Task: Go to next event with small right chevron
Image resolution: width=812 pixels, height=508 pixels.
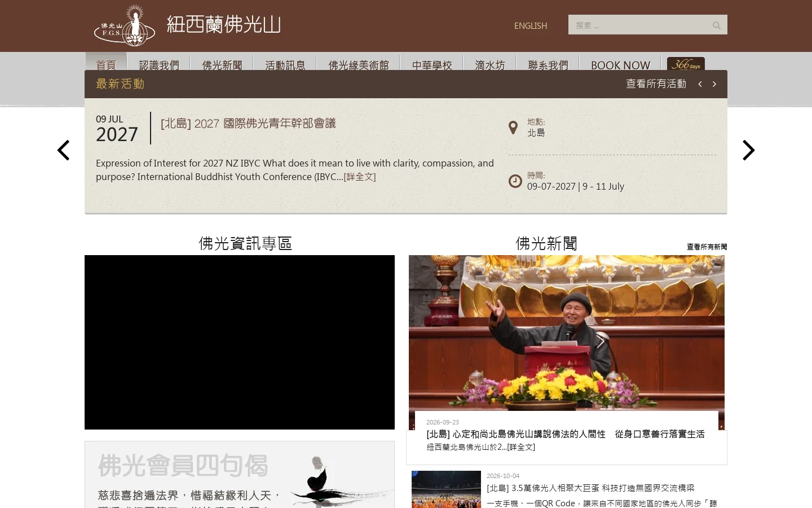Action: 714,84
